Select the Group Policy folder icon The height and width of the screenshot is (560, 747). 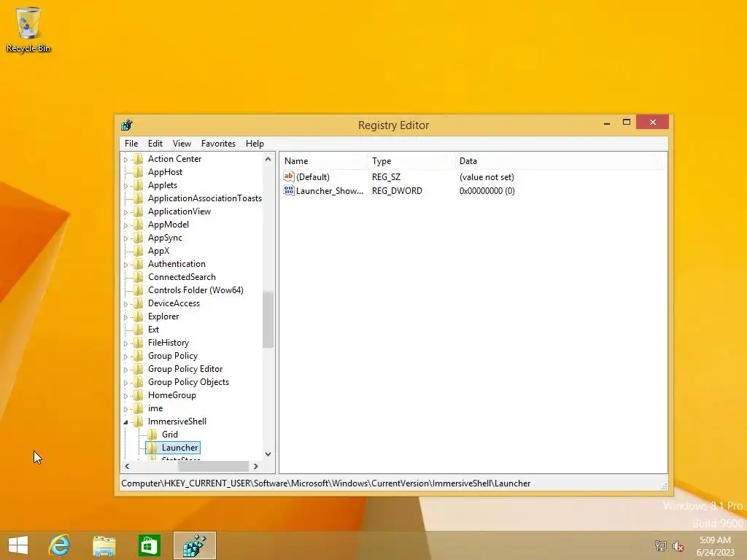click(x=138, y=355)
